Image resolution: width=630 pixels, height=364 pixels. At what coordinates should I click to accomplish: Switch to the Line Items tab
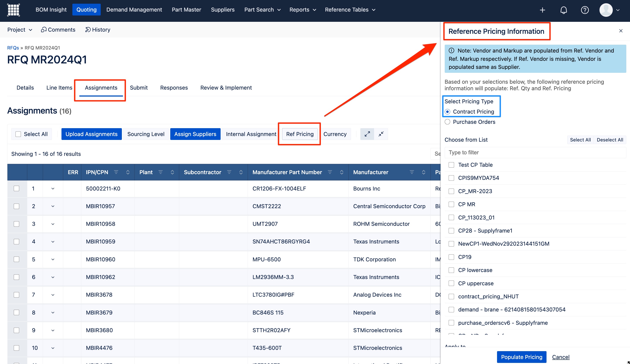coord(59,87)
